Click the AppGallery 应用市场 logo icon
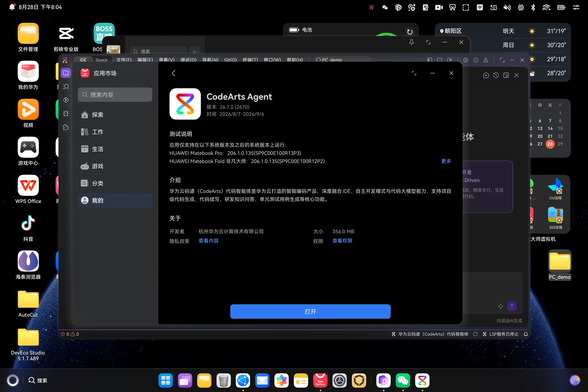588x392 pixels. (x=85, y=73)
